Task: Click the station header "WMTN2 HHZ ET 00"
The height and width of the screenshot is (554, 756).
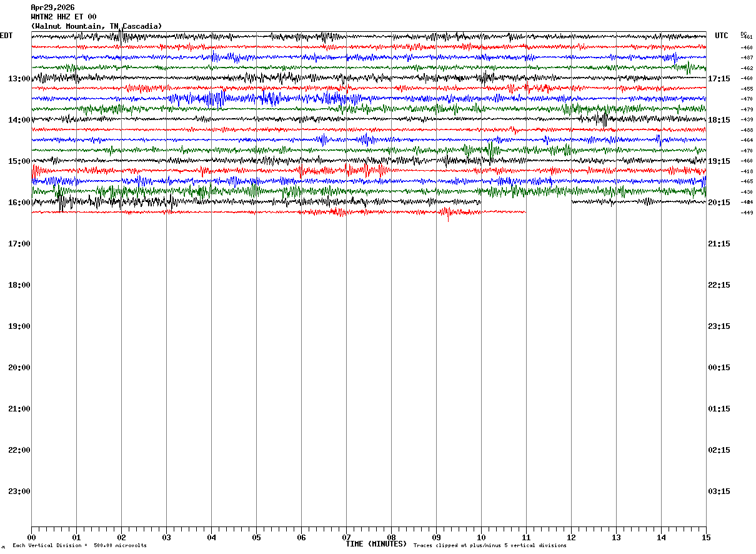Action: point(64,17)
